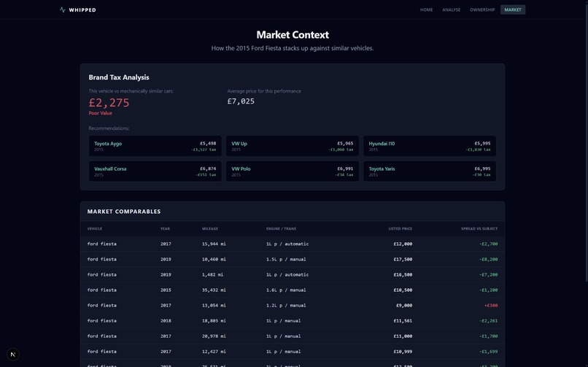Click the Market Context page title
The width and height of the screenshot is (588, 367).
pyautogui.click(x=293, y=35)
